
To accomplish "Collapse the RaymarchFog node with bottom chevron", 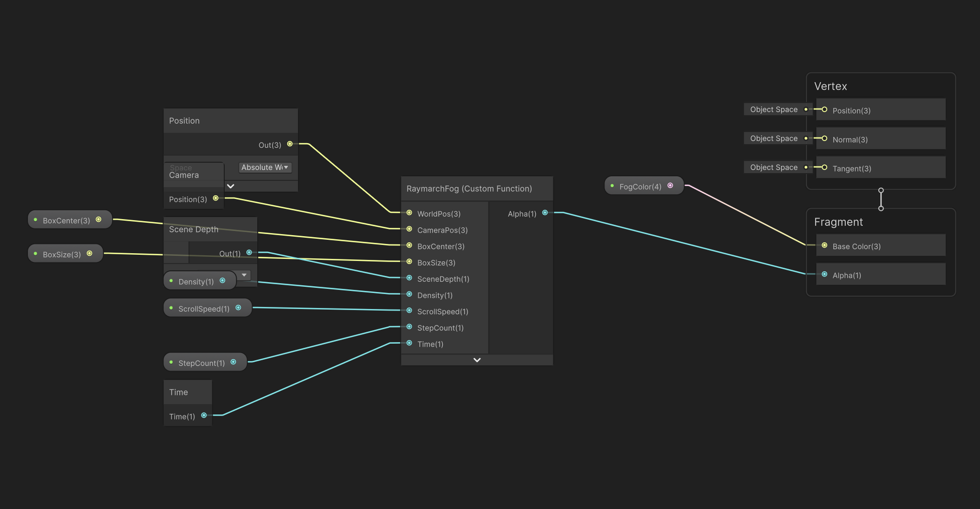I will coord(477,360).
